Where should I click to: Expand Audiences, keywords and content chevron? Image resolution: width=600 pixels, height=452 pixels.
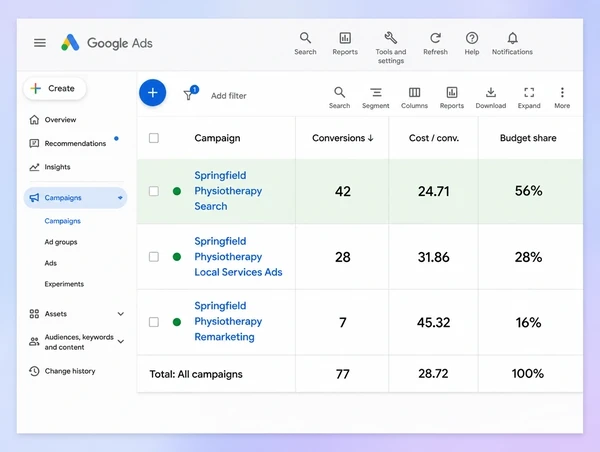[121, 341]
